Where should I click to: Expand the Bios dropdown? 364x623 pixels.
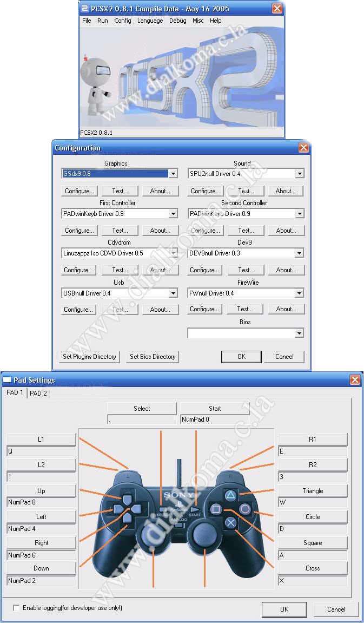point(300,333)
